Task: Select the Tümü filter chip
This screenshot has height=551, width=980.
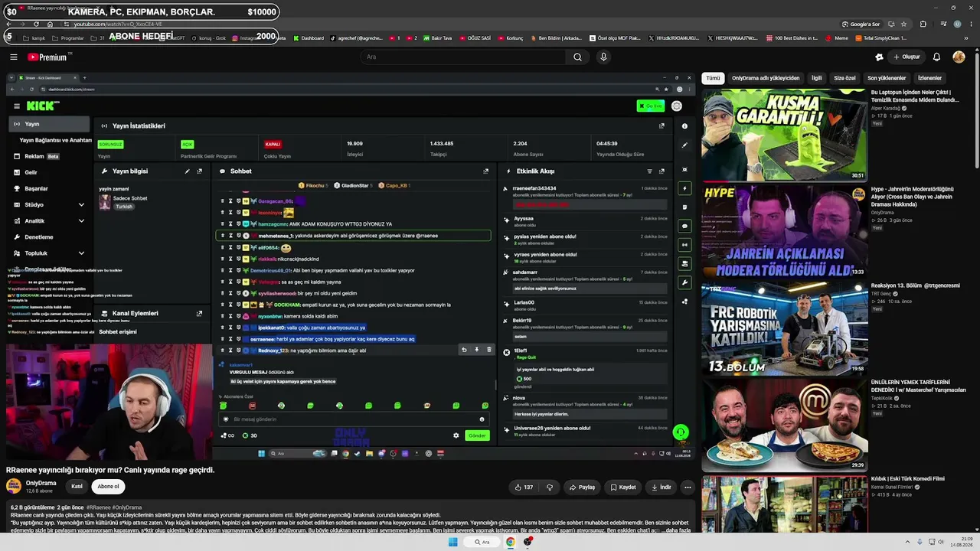Action: coord(713,78)
